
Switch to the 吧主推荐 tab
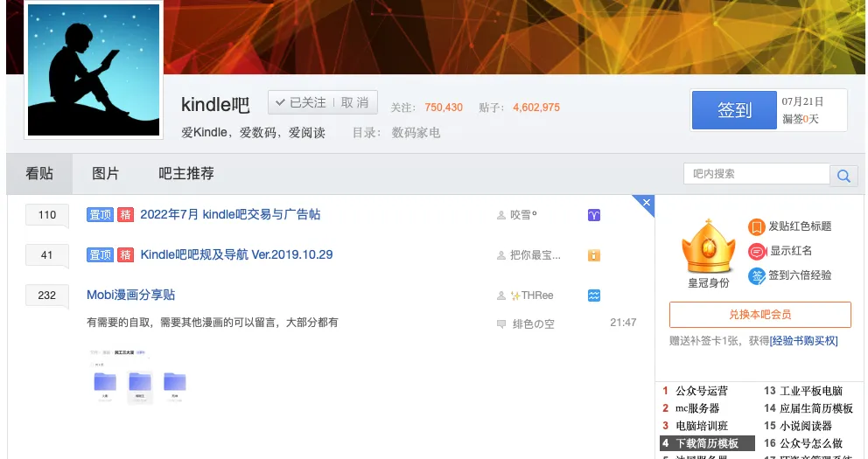coord(186,173)
